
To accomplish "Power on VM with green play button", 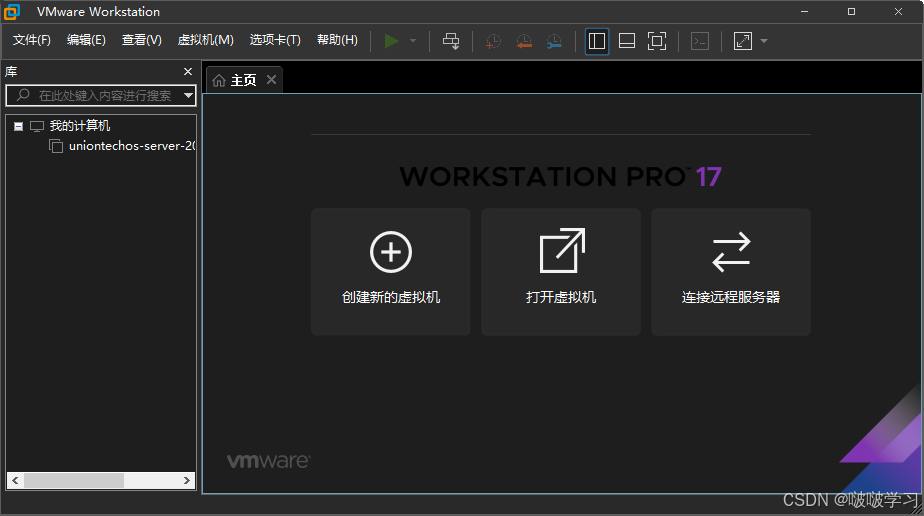I will (x=391, y=41).
